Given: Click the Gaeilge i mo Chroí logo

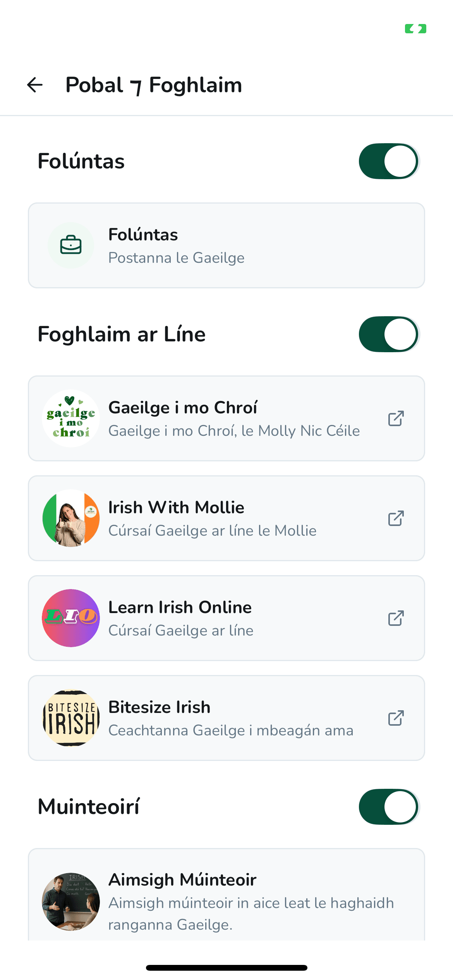Looking at the screenshot, I should pos(71,418).
